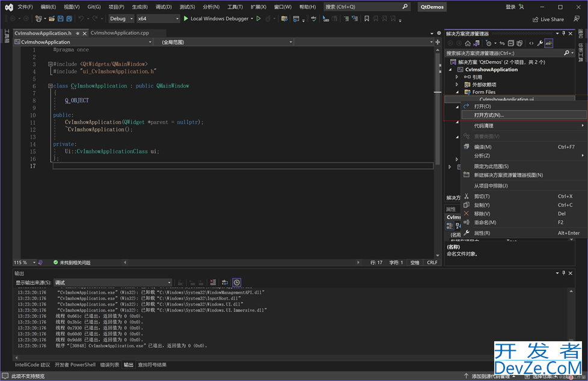Open Output source dropdown showing 调试

(113, 282)
